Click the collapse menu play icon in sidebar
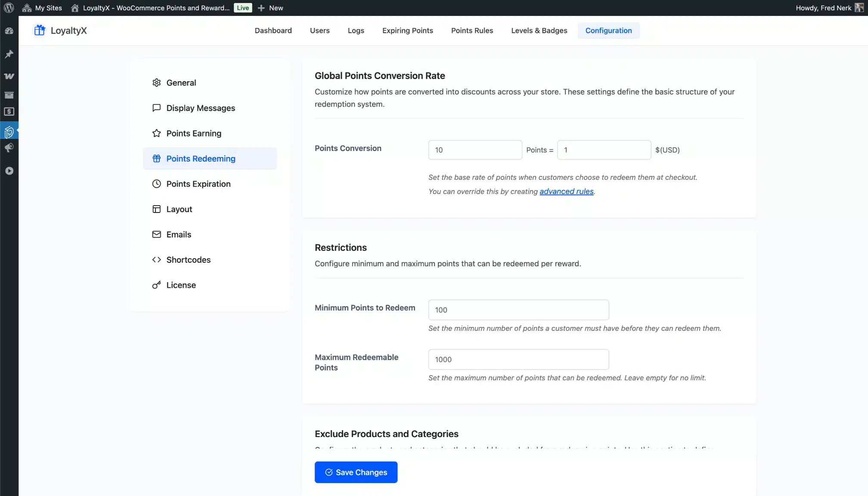 (9, 171)
